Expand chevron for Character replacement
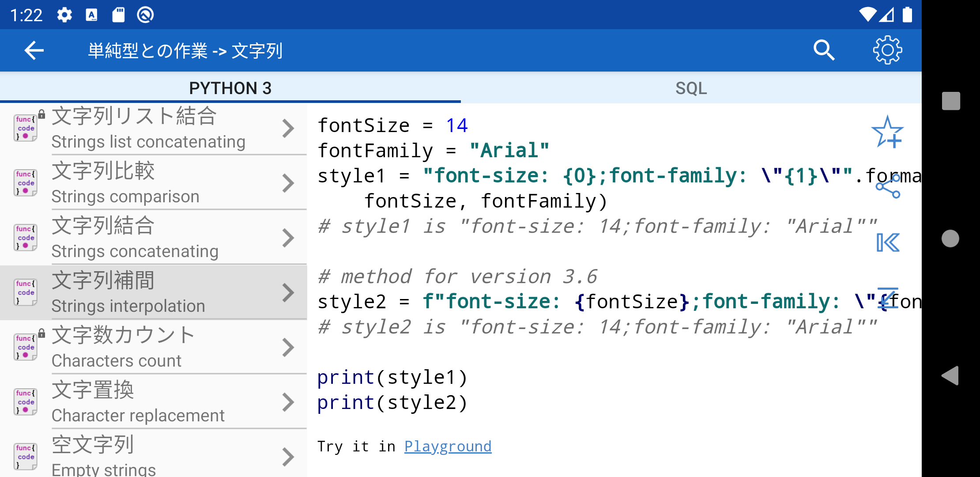Viewport: 980px width, 477px height. (x=288, y=402)
